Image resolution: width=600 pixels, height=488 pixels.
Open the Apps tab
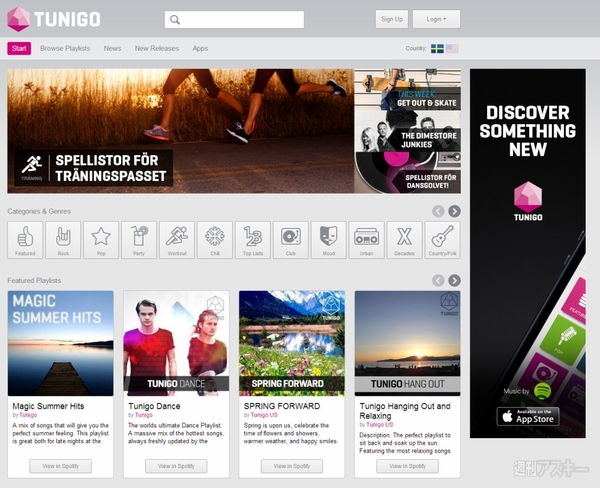click(200, 49)
